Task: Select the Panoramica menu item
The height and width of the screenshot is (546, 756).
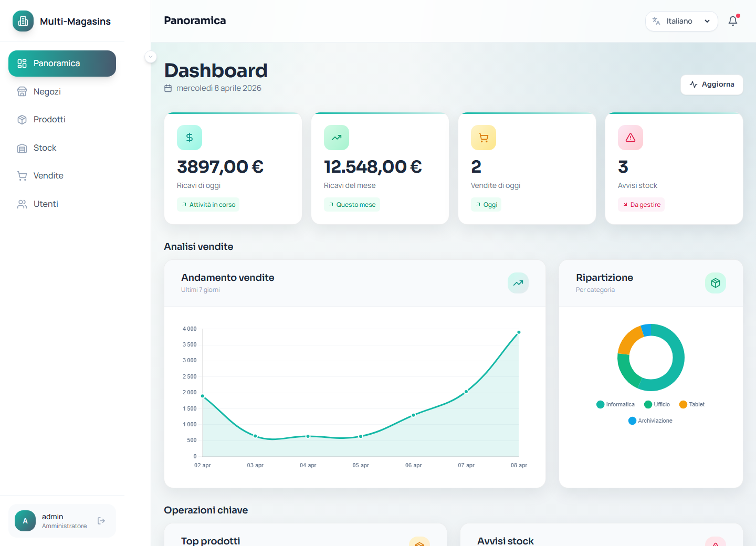Action: coord(62,63)
